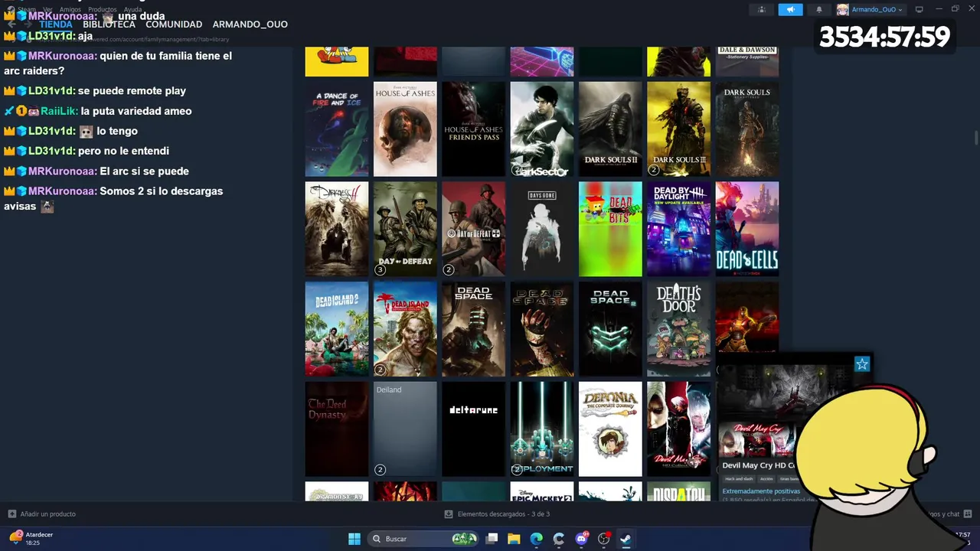Select the Devil May Cry cover in the grid
Screen dimensions: 980x551
(x=678, y=429)
